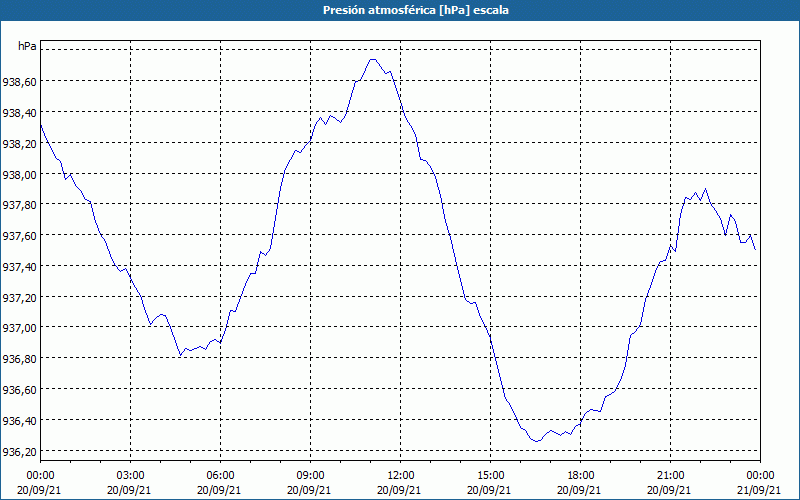The image size is (800, 500).
Task: Select the 20/09/21 date beneath 18:00
Action: tap(581, 490)
